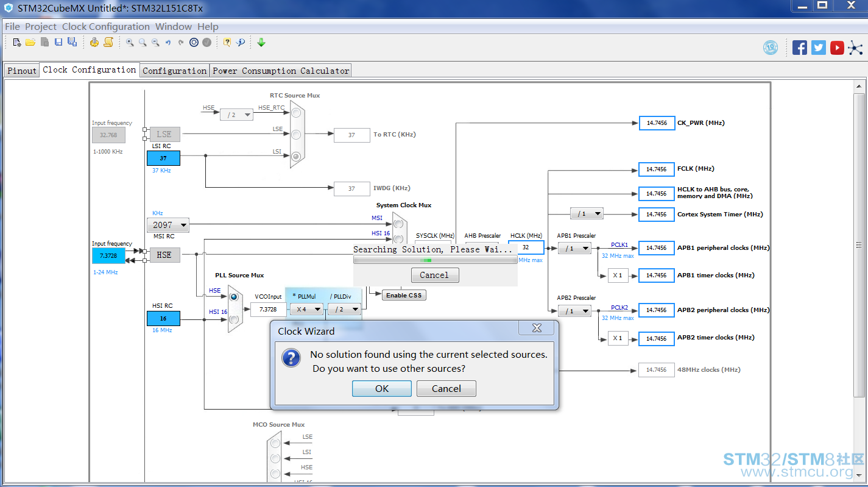The height and width of the screenshot is (487, 868).
Task: Click the vertical scrollbar of the diagram
Action: pyautogui.click(x=859, y=244)
